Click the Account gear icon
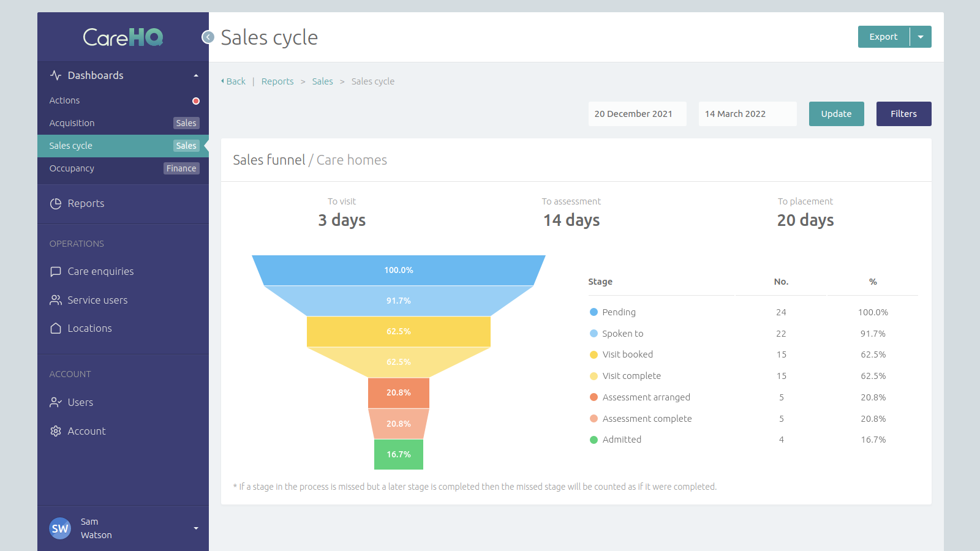980x551 pixels. (56, 431)
